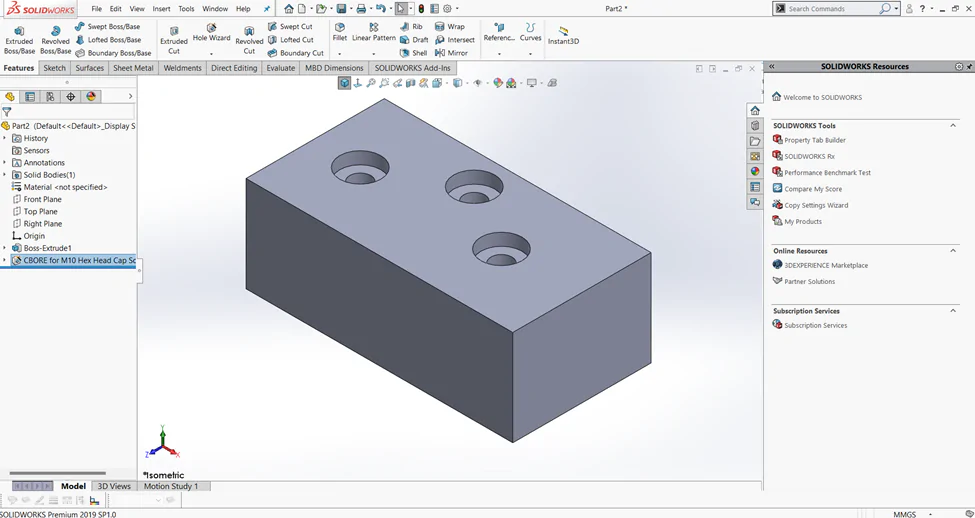Click the Search Commands input field

click(x=832, y=9)
